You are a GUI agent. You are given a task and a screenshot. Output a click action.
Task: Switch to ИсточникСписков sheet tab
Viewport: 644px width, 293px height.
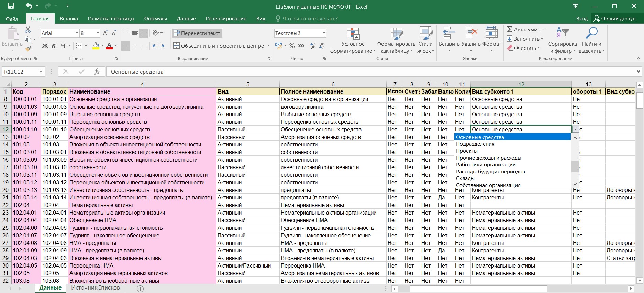(96, 288)
